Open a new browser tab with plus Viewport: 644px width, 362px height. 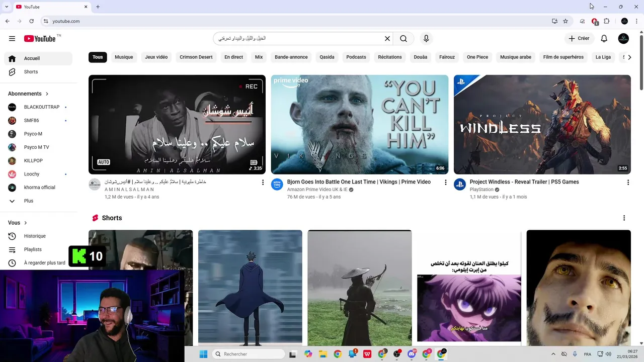coord(98,7)
